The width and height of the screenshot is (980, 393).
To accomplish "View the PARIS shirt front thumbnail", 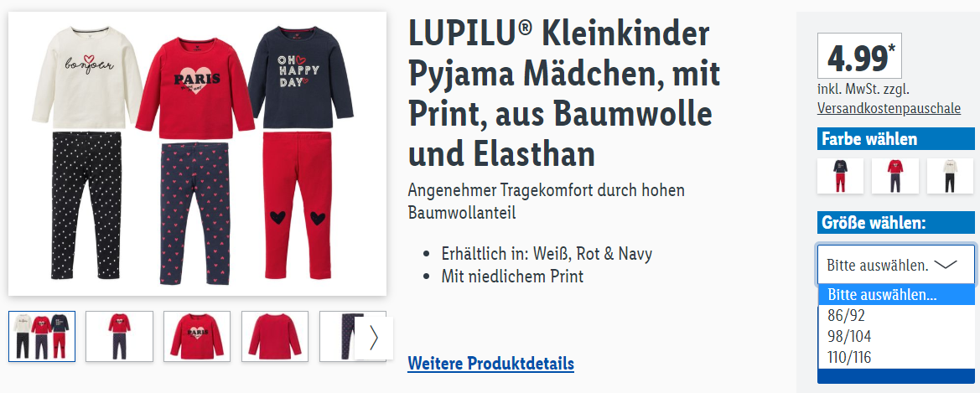I will 198,336.
